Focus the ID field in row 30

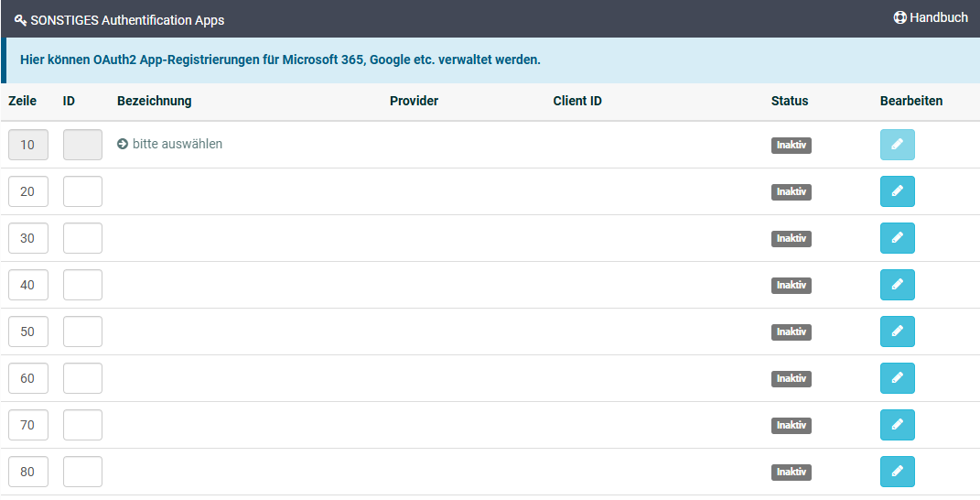click(x=82, y=238)
